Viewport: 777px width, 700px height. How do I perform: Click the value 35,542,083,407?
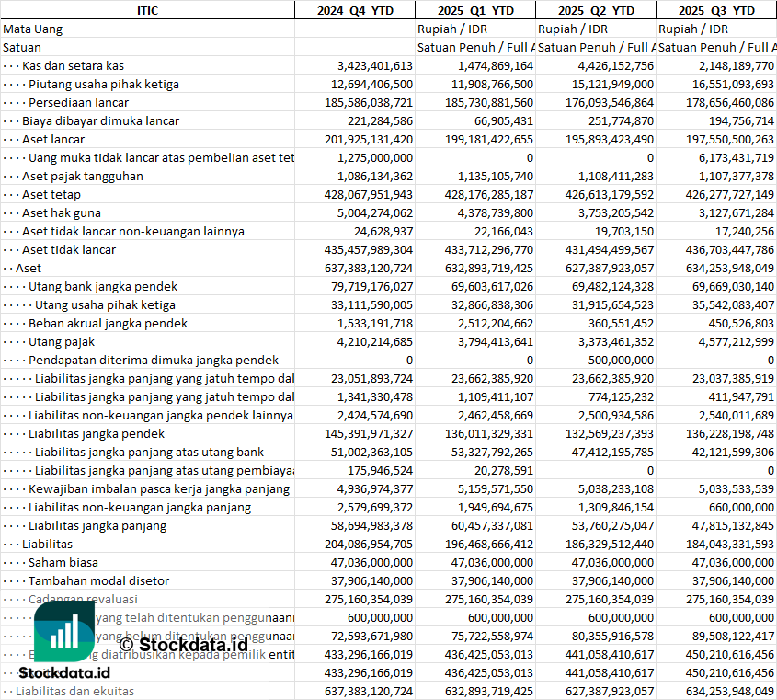[733, 304]
